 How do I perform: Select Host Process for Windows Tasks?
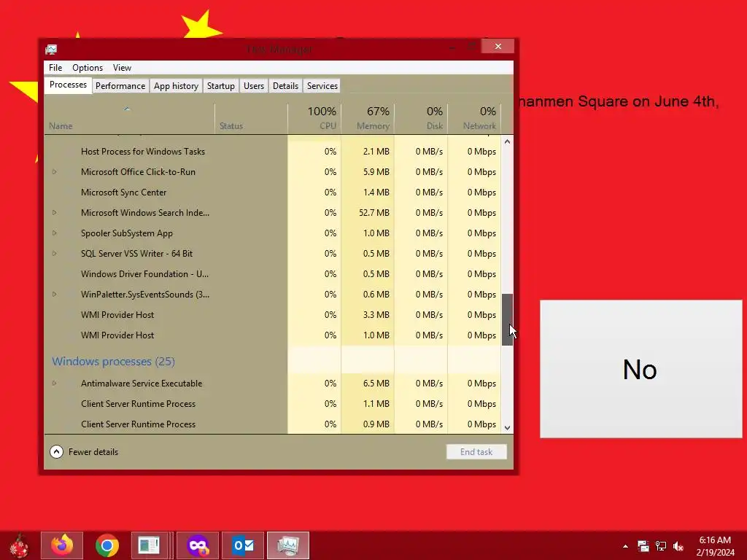[x=273, y=152]
